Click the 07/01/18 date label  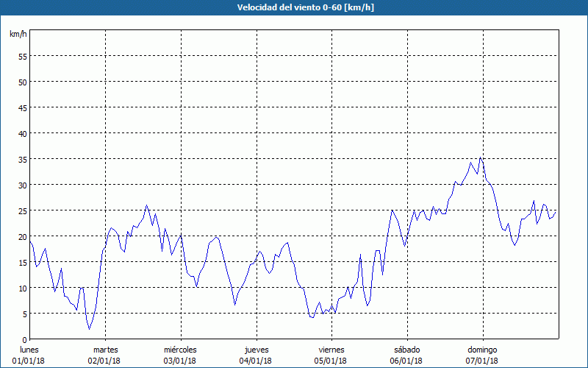tap(481, 360)
